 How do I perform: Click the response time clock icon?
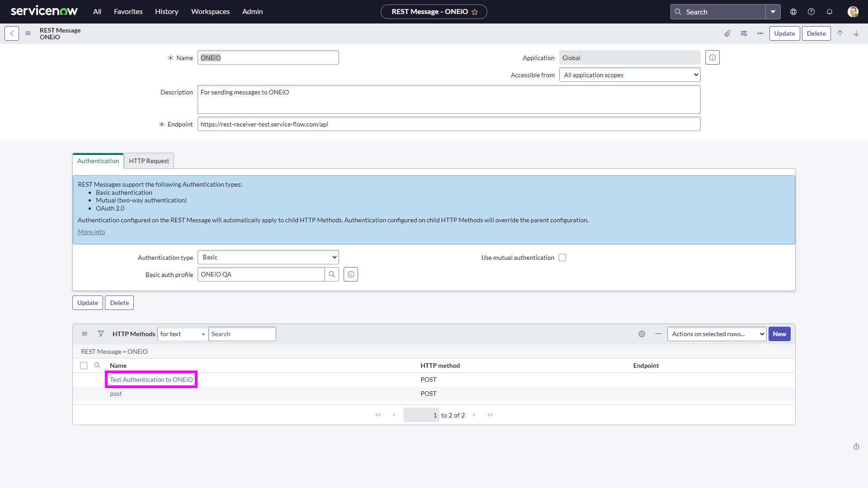(x=856, y=447)
